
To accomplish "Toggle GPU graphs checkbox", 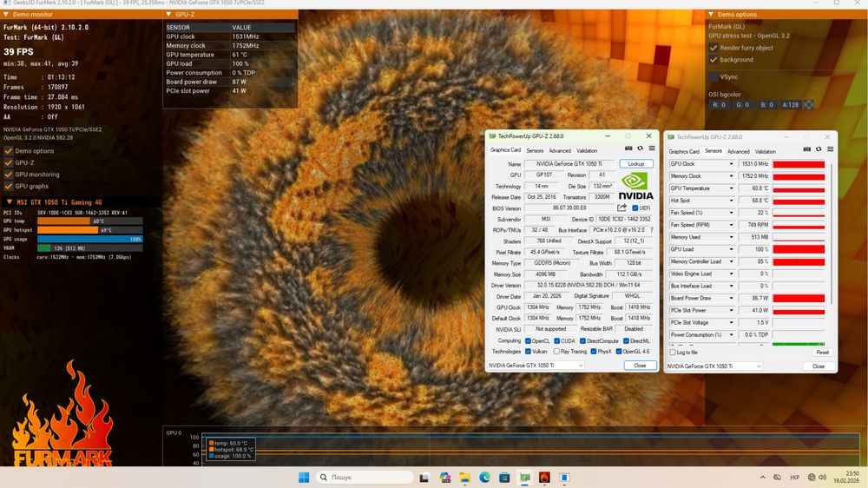I will click(x=9, y=186).
